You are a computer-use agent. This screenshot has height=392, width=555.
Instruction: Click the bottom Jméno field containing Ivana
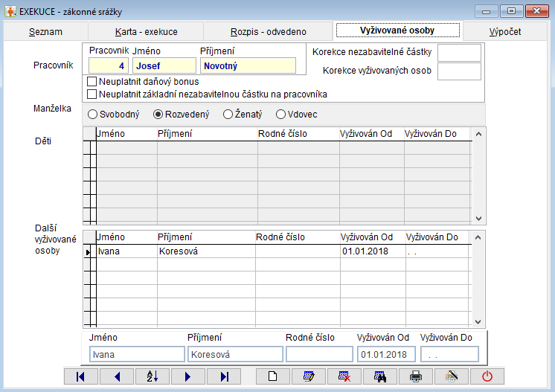coord(137,354)
